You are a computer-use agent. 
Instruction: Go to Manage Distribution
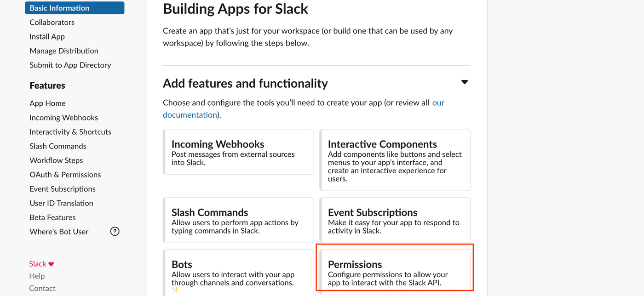click(x=63, y=51)
